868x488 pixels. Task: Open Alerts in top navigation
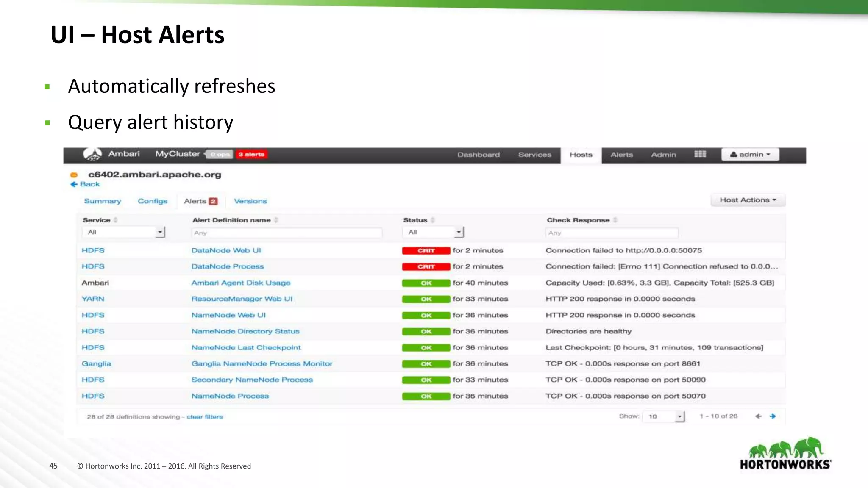(621, 155)
